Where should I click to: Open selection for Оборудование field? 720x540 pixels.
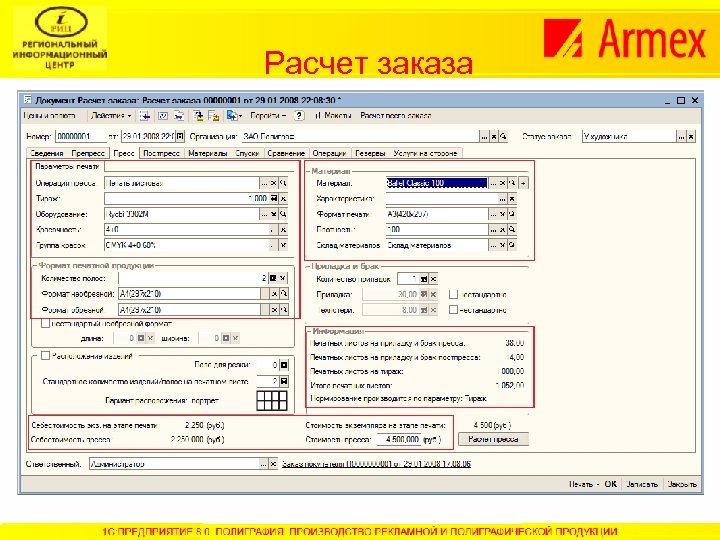(264, 214)
